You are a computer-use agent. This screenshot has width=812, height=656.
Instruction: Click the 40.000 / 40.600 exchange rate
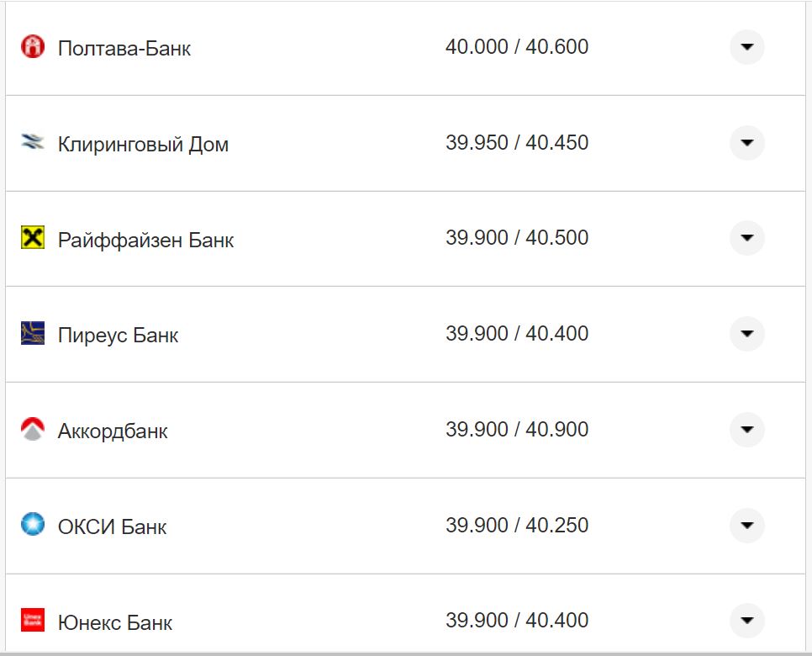click(516, 47)
